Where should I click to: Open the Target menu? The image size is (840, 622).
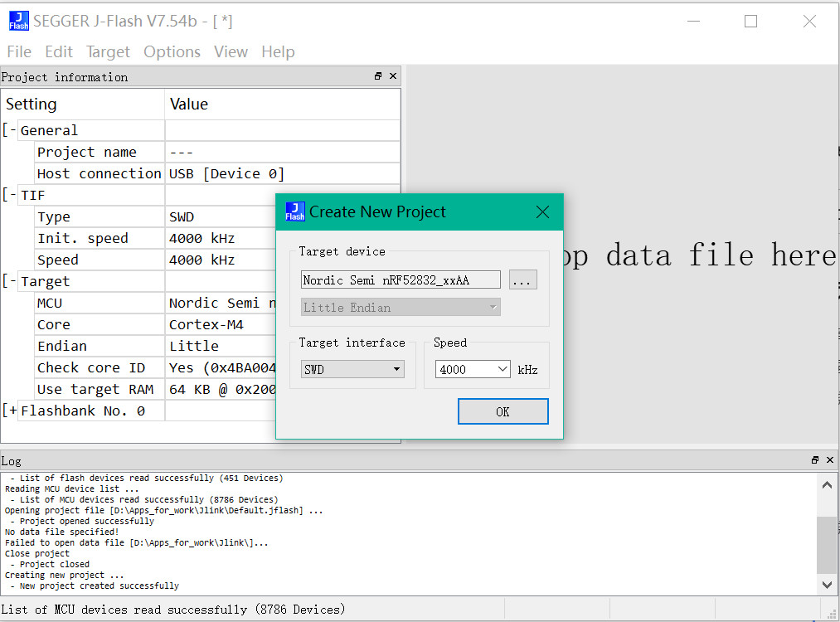(108, 51)
